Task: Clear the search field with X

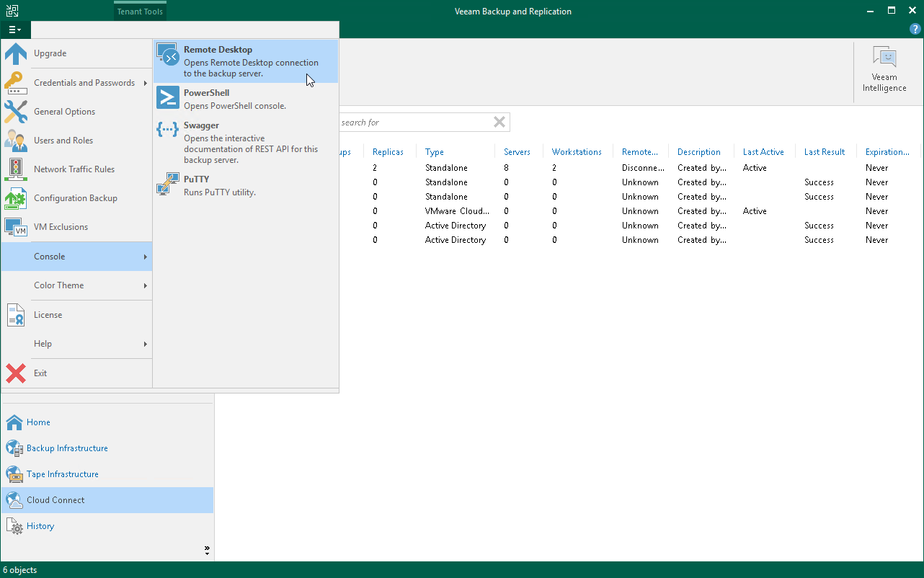Action: pyautogui.click(x=499, y=123)
